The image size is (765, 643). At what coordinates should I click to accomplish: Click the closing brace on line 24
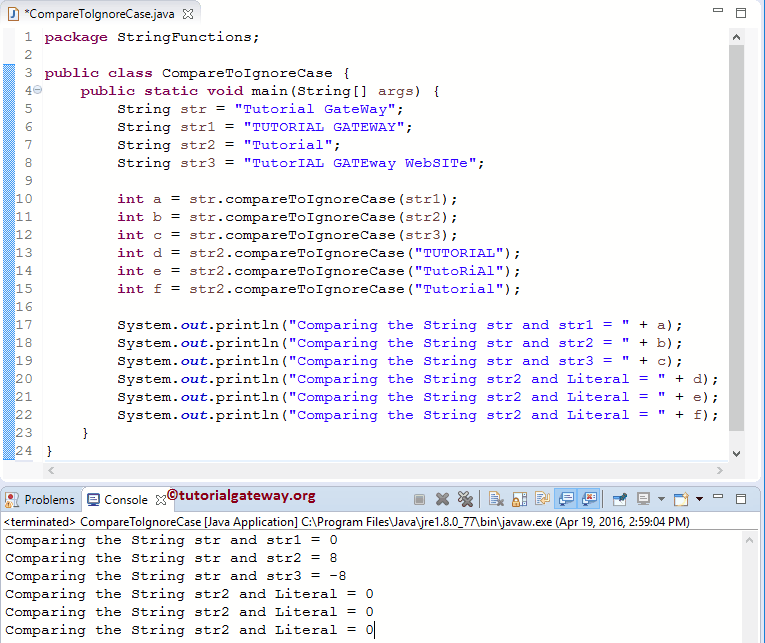point(49,451)
